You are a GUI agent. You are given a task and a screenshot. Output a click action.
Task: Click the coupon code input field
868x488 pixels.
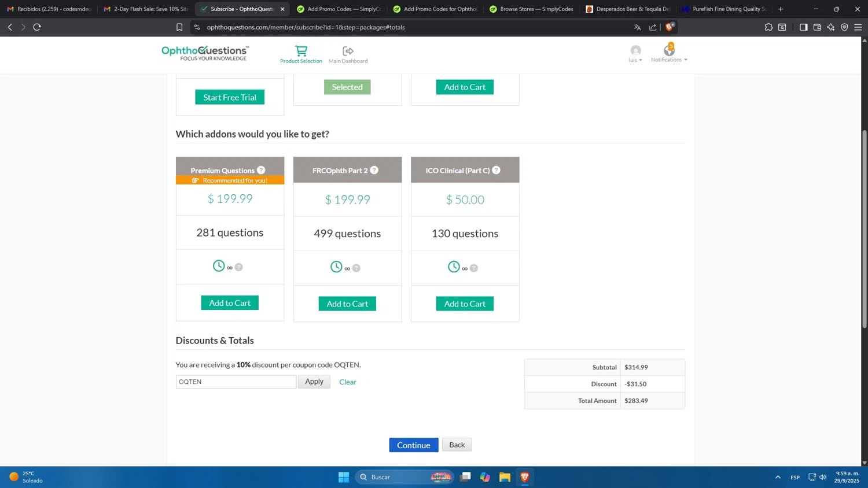[x=236, y=382]
